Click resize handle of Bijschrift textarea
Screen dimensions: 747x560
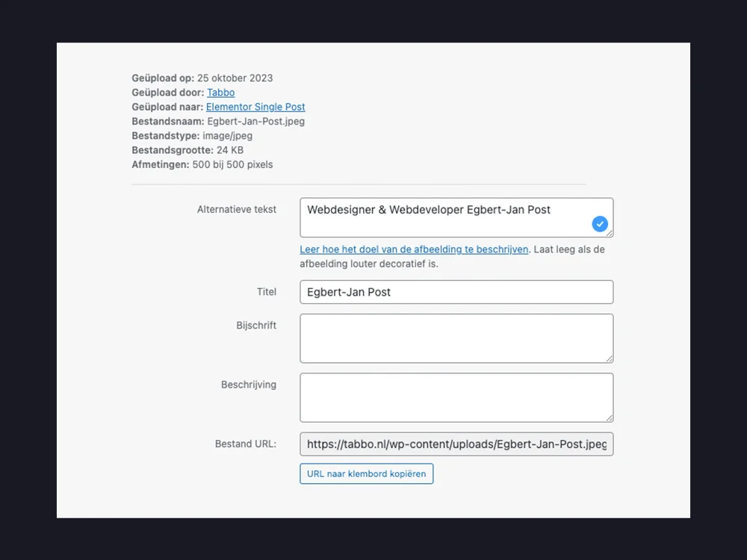coord(610,359)
